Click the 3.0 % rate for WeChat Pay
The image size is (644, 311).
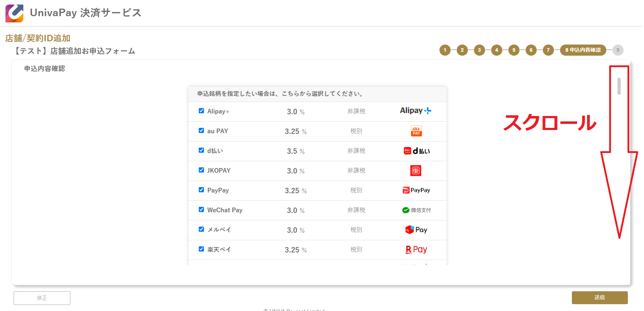pos(296,210)
